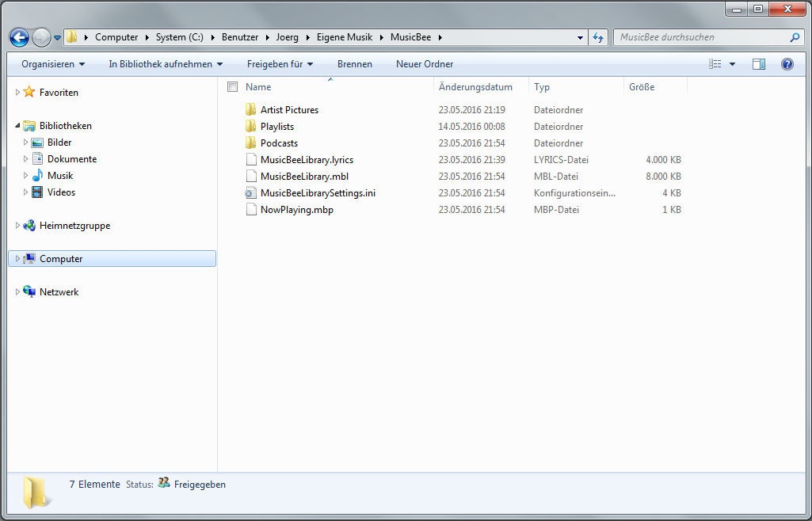812x521 pixels.
Task: Click the 'MusicBeeLibrary.mbl' file name
Action: coord(304,177)
